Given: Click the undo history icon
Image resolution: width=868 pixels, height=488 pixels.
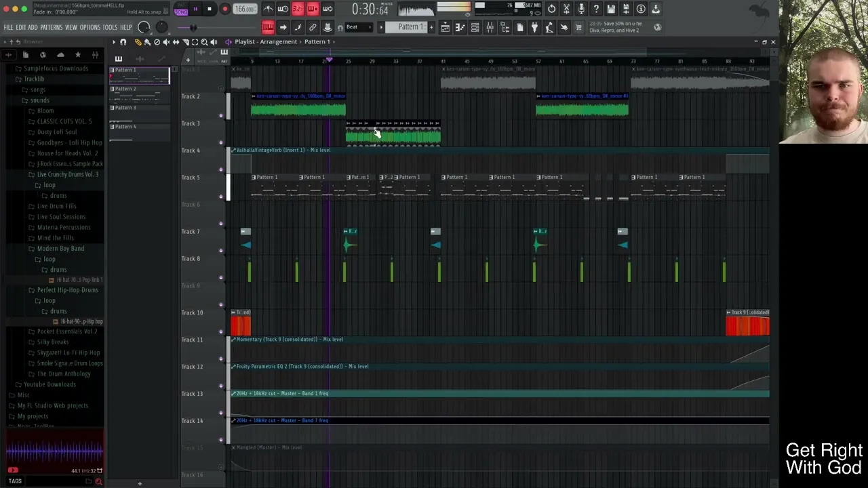Looking at the screenshot, I should 551,9.
